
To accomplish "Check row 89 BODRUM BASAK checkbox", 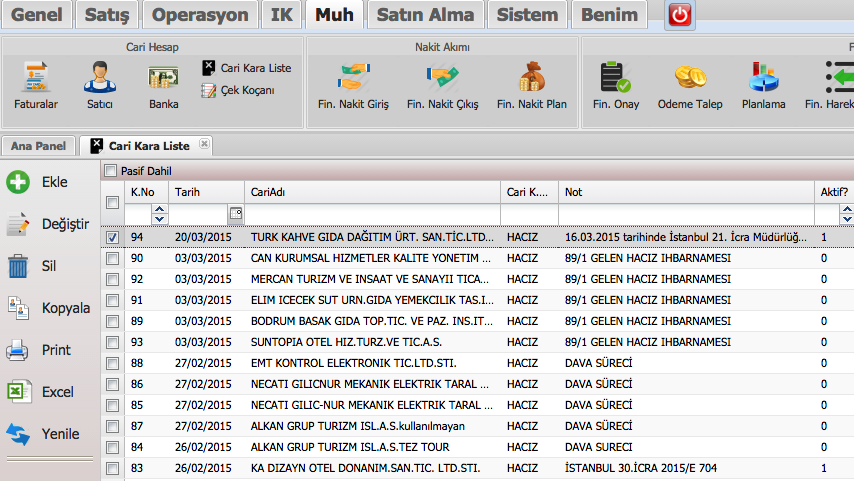I will click(112, 321).
